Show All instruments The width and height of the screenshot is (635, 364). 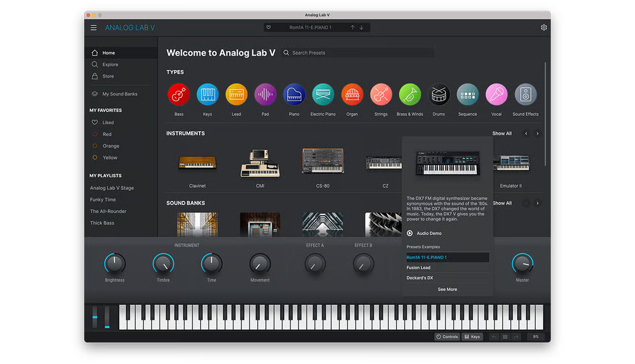point(502,133)
